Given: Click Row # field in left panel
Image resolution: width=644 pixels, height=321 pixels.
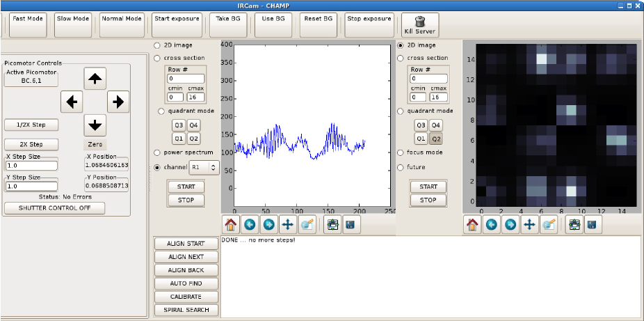Looking at the screenshot, I should point(186,79).
